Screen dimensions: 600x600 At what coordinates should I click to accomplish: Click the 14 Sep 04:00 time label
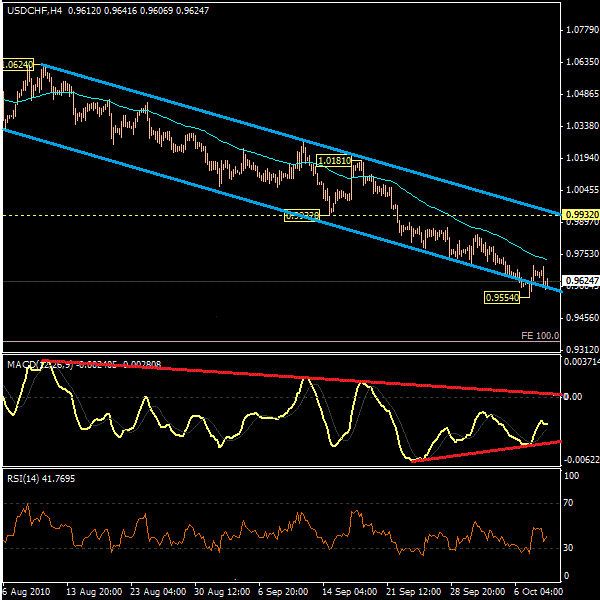point(350,592)
